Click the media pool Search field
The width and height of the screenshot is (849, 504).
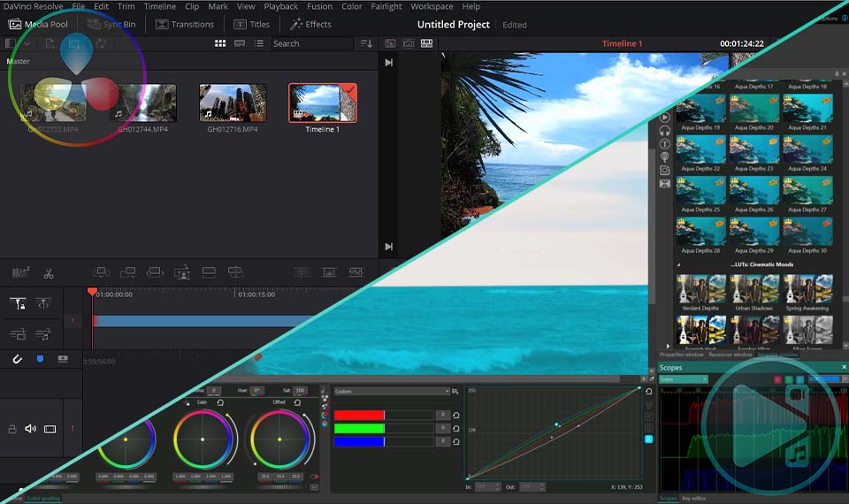click(x=310, y=43)
